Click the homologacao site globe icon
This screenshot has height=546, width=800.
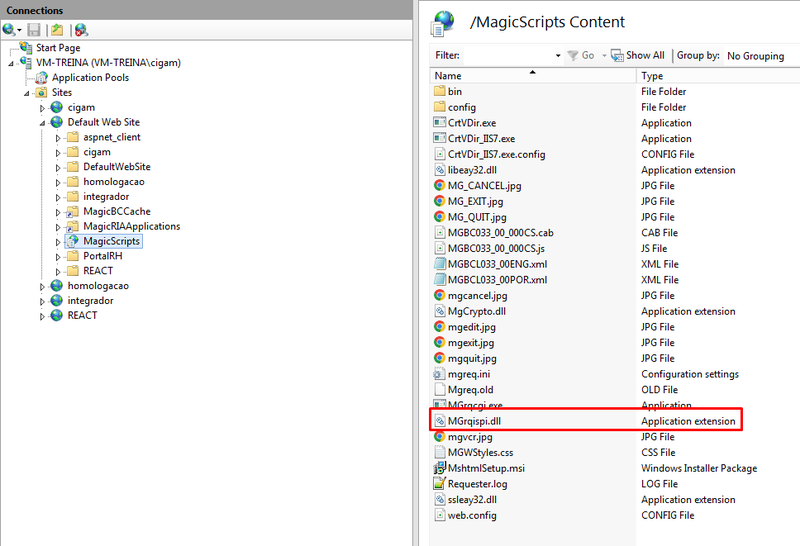[57, 286]
